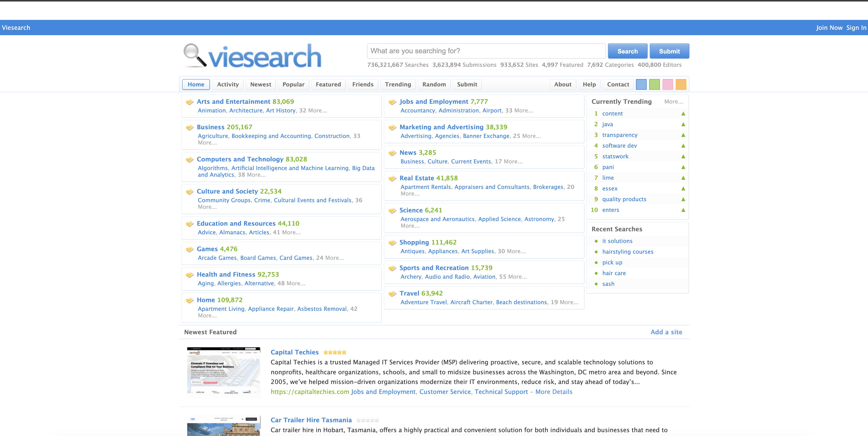Click Join Now in the top bar
Image resolution: width=868 pixels, height=436 pixels.
coord(829,28)
